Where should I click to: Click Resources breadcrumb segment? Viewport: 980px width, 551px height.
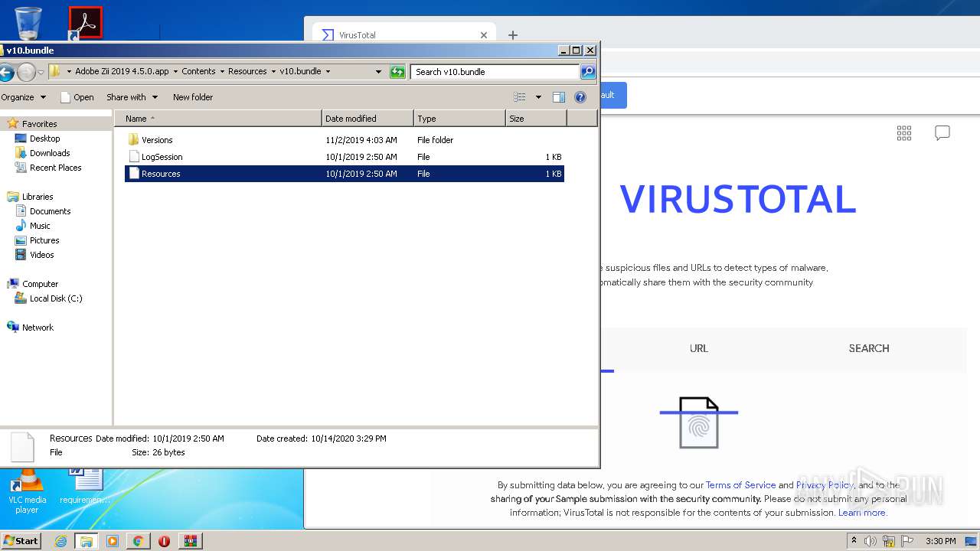pyautogui.click(x=247, y=71)
